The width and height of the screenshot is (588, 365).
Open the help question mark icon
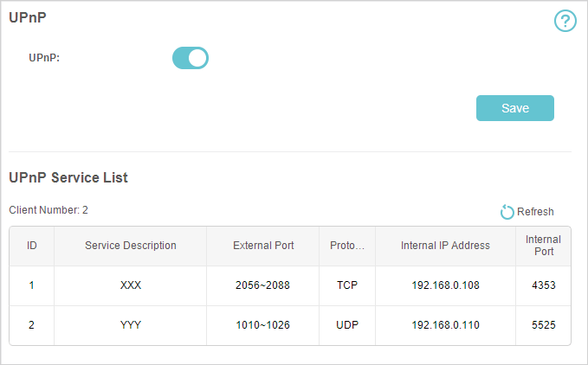click(565, 21)
